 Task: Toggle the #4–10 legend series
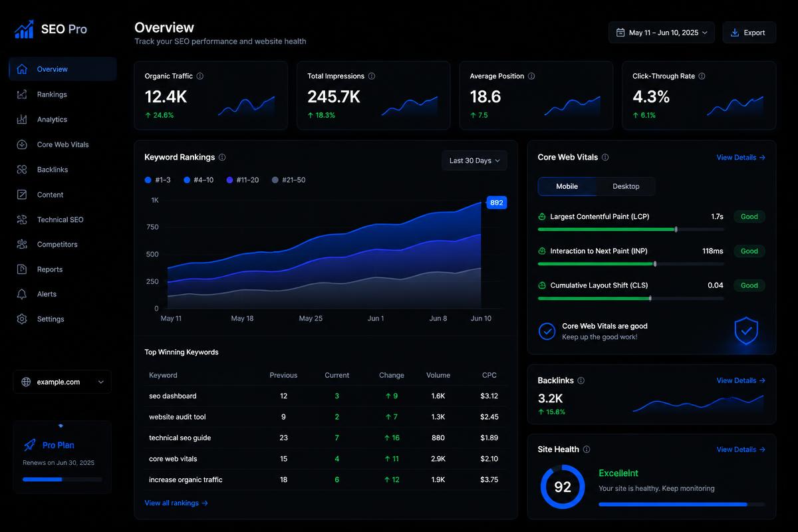(198, 180)
